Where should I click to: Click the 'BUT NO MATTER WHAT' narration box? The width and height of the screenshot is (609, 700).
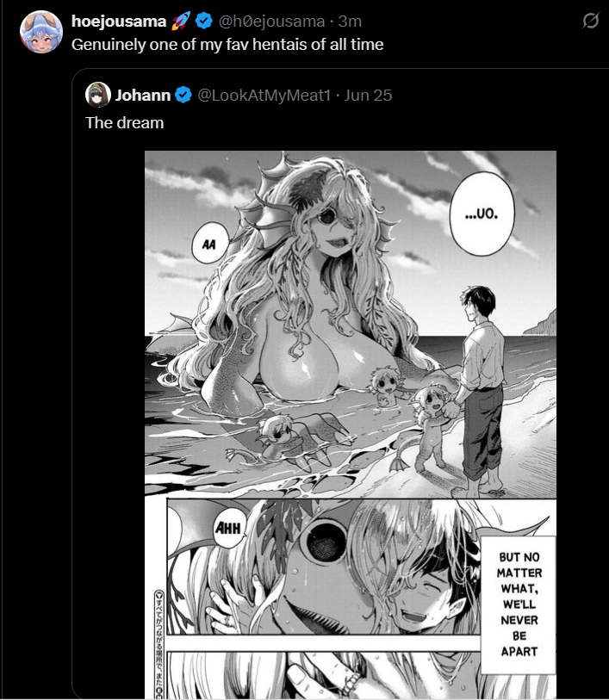coord(519,604)
